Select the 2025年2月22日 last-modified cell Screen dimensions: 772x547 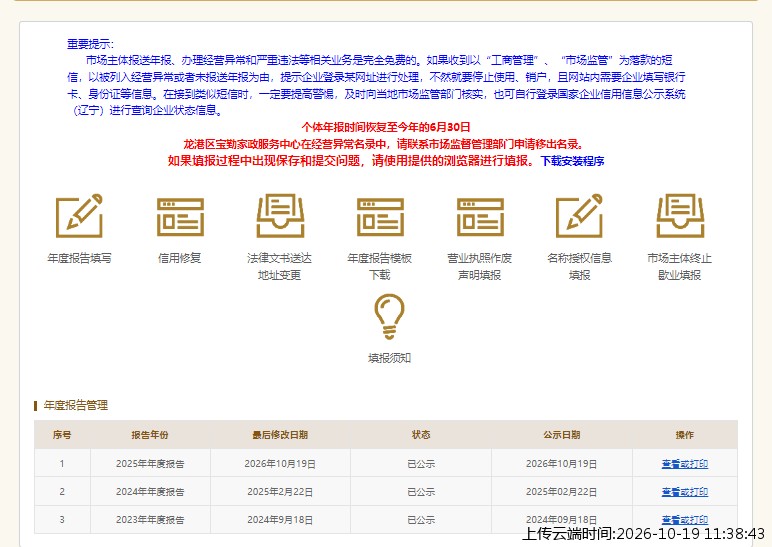click(280, 492)
